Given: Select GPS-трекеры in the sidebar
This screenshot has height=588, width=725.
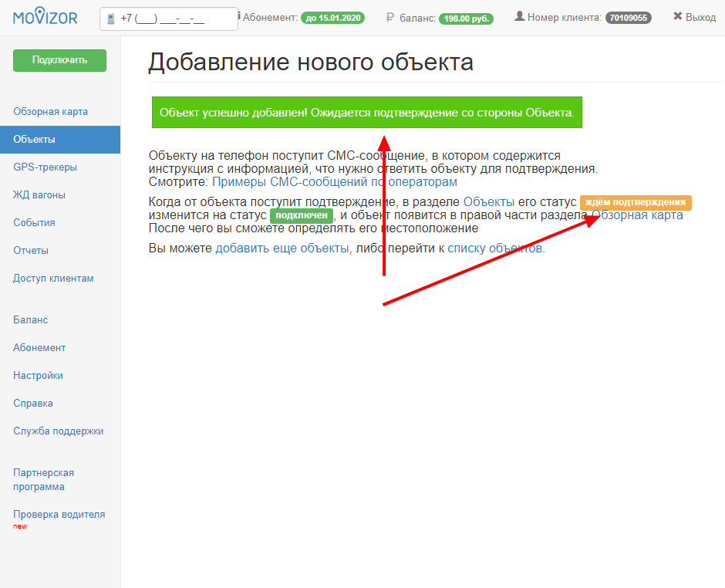Looking at the screenshot, I should click(45, 167).
